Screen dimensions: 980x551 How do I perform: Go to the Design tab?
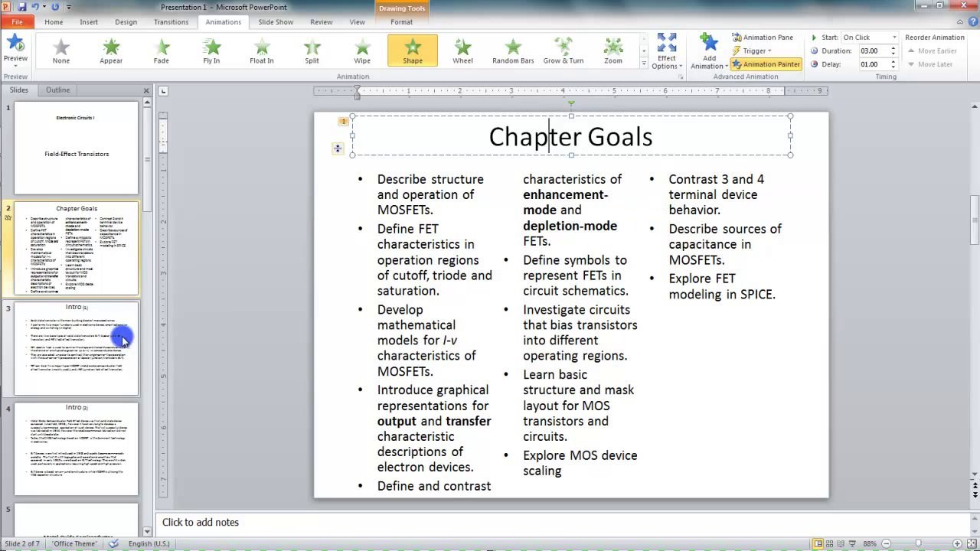click(126, 22)
